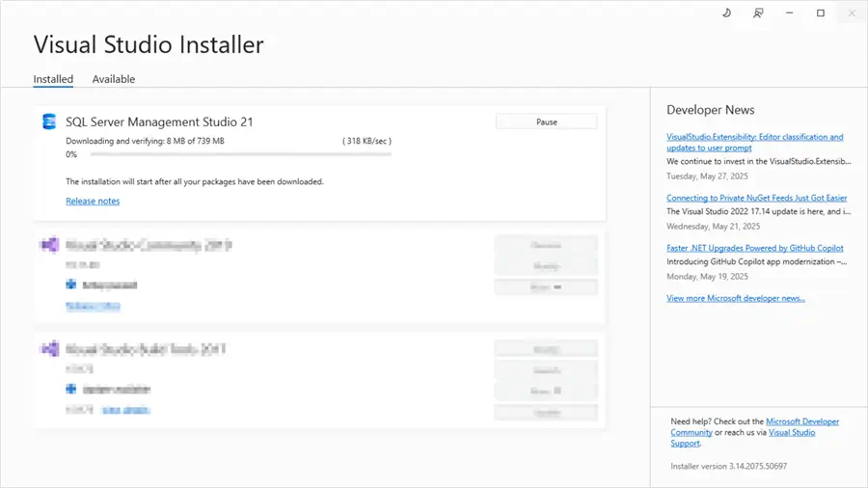The width and height of the screenshot is (868, 488).
Task: Open the Microsoft Developer Community link
Action: [x=802, y=421]
